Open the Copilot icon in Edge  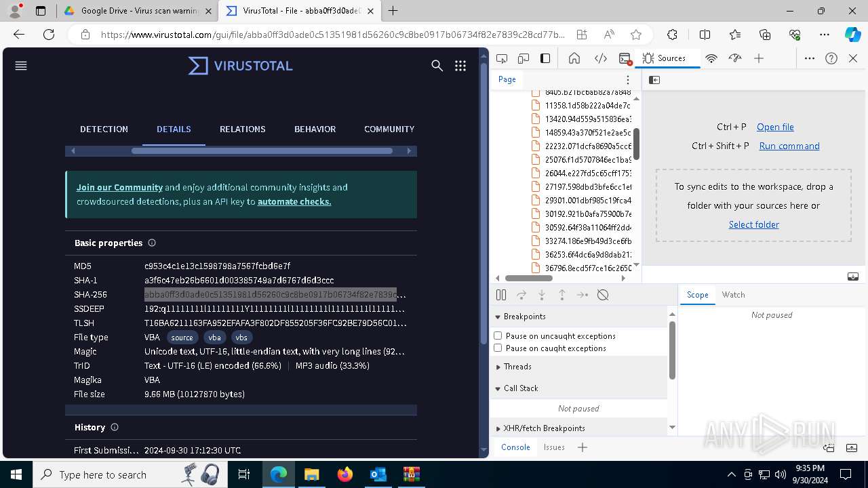852,35
